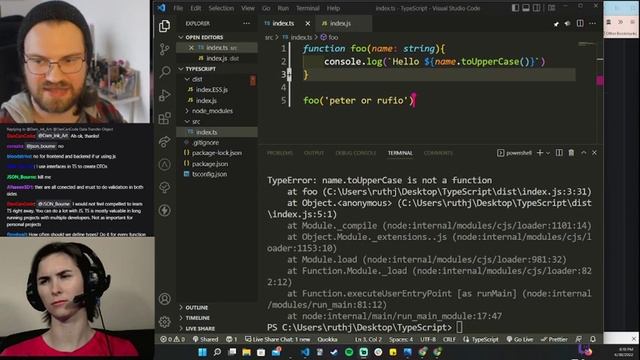Image resolution: width=640 pixels, height=360 pixels.
Task: Click the Shared status bar item
Action: coord(205,339)
